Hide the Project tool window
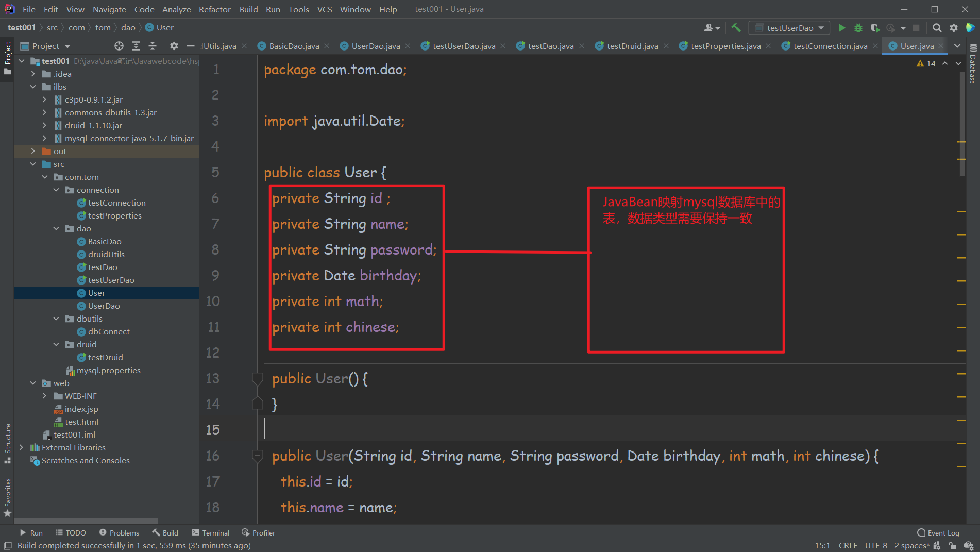The height and width of the screenshot is (552, 980). (191, 46)
